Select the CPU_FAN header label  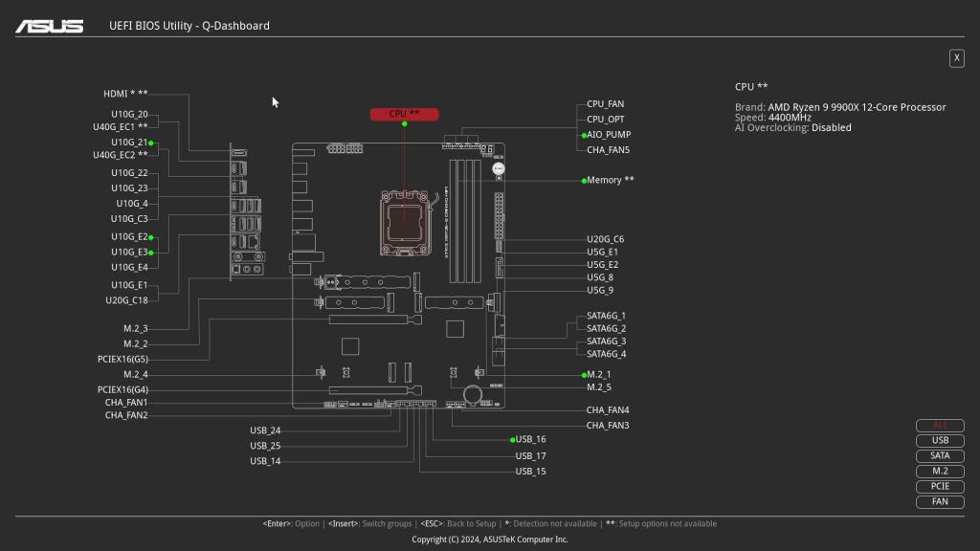coord(608,104)
